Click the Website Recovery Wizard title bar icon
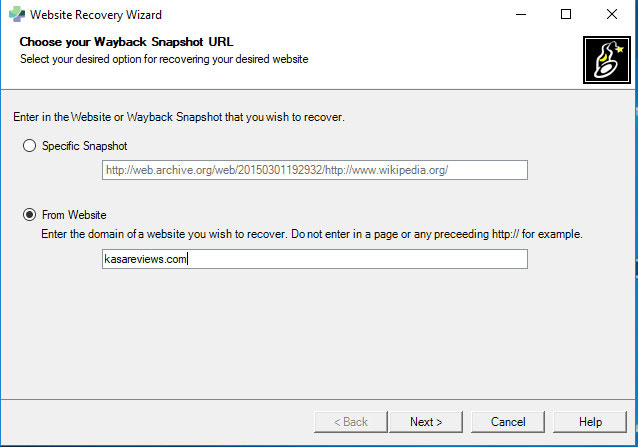Screen dimensions: 638x447 click(x=17, y=14)
